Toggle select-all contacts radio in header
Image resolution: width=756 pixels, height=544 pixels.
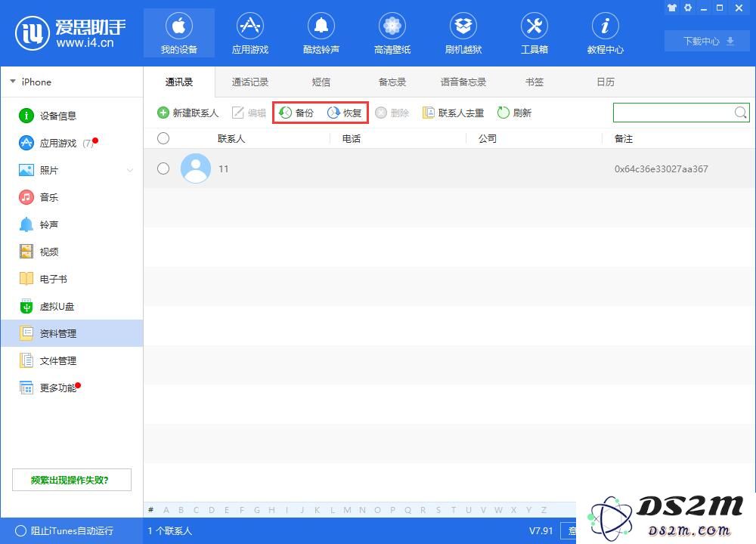(163, 139)
